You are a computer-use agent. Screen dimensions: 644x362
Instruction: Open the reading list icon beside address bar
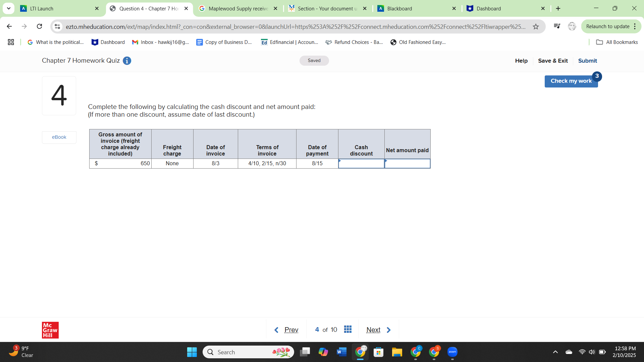coord(557,26)
